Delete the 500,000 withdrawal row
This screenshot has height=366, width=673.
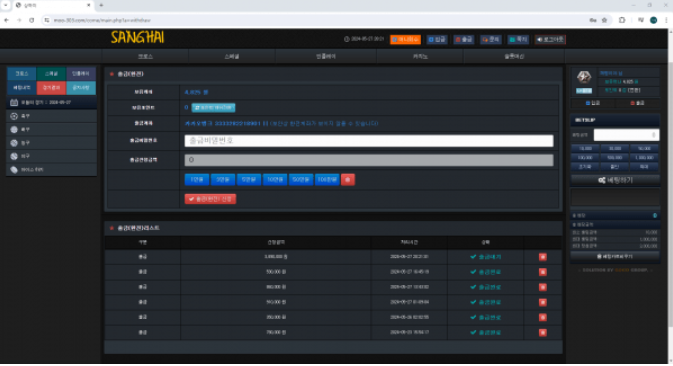(x=543, y=272)
